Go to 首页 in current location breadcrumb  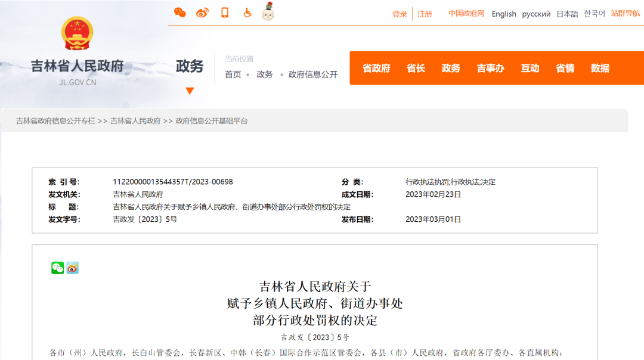coord(233,75)
